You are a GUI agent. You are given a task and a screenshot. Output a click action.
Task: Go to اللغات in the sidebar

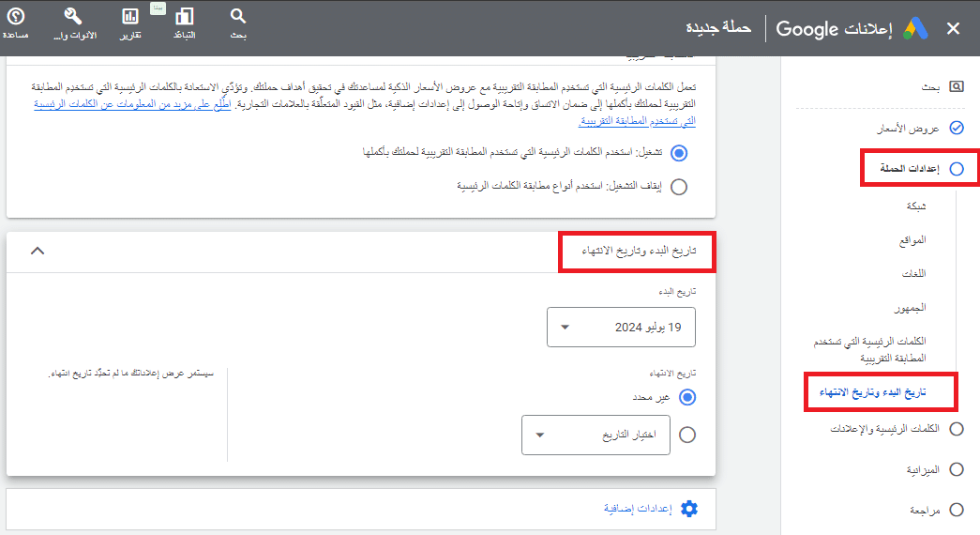tap(913, 273)
